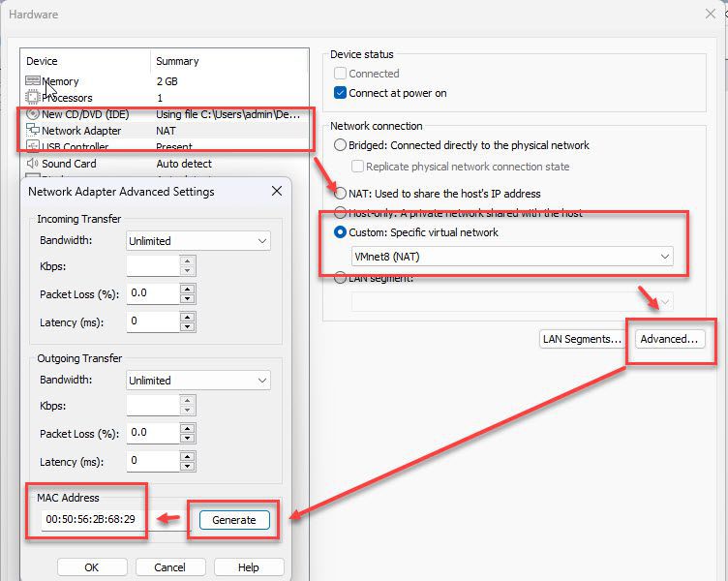Select the Processors row label
Image resolution: width=728 pixels, height=581 pixels.
(x=67, y=98)
